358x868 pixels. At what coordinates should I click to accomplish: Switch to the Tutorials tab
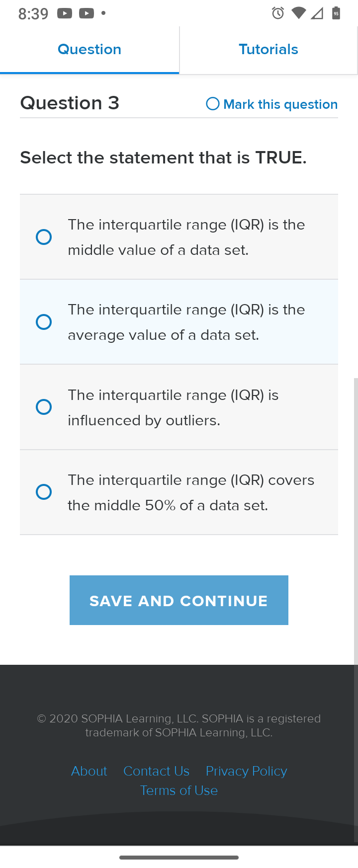(x=268, y=50)
